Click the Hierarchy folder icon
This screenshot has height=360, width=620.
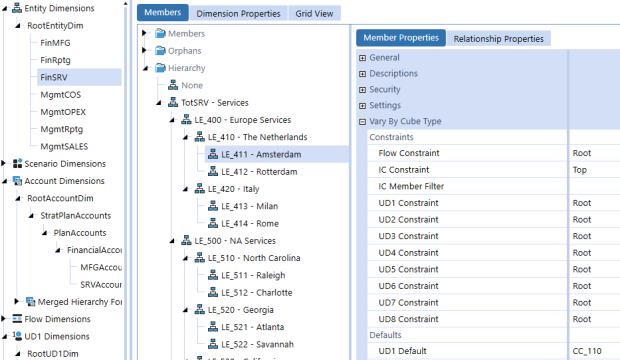pyautogui.click(x=160, y=68)
